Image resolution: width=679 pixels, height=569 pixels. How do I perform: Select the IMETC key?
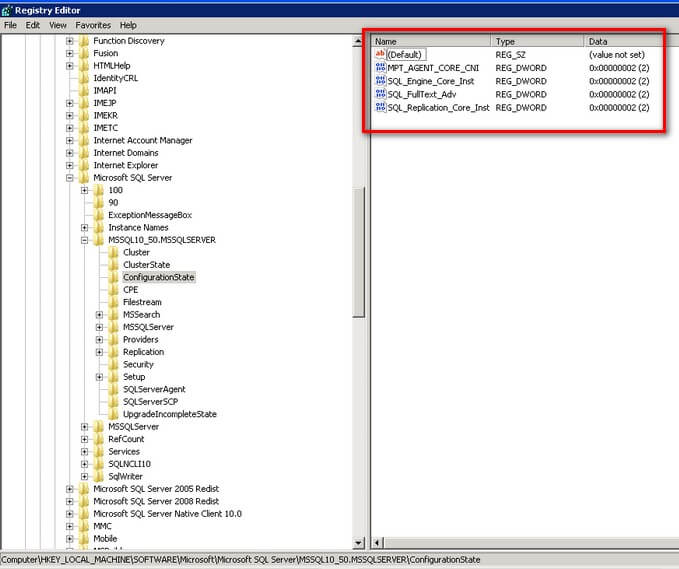pos(106,128)
